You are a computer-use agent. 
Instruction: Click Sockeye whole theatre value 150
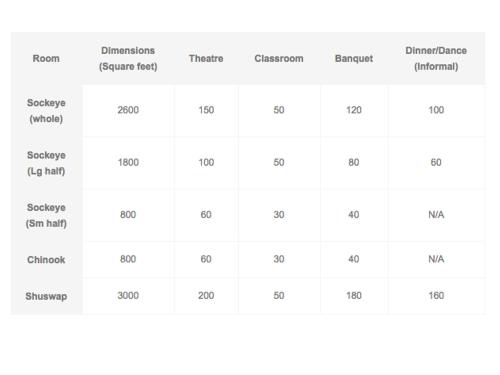point(206,110)
